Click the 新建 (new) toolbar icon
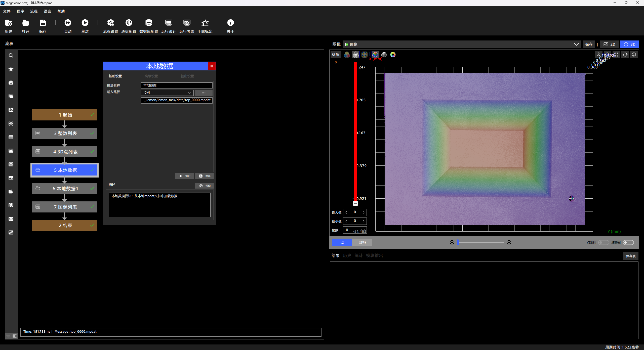This screenshot has height=350, width=644. click(9, 23)
